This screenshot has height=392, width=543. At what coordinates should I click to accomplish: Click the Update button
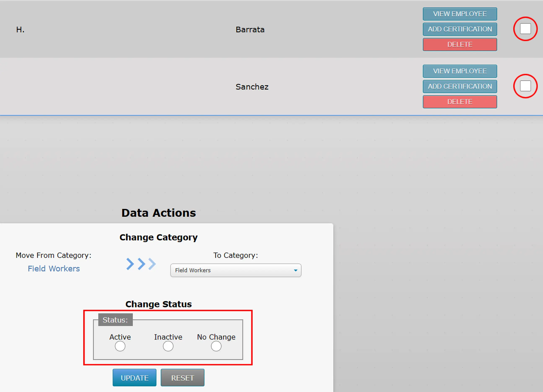pos(135,378)
